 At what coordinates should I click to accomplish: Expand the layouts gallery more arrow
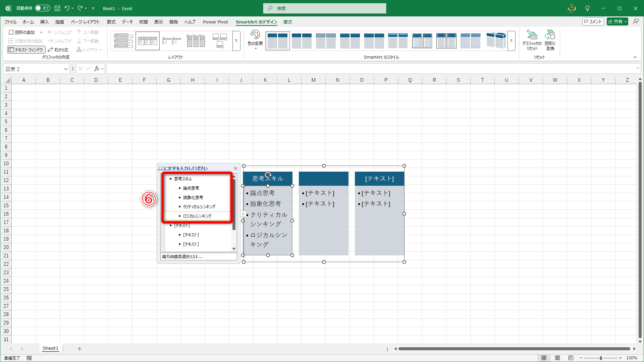pyautogui.click(x=236, y=41)
